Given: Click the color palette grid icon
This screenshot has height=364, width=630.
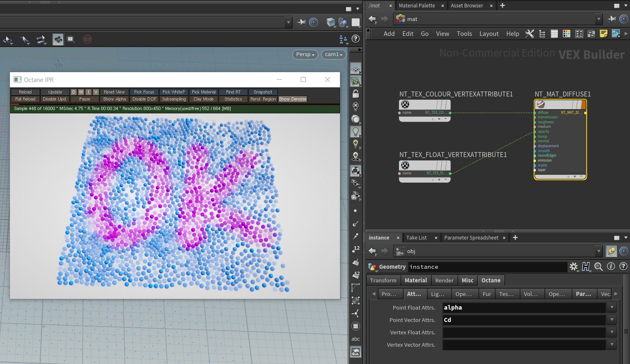Looking at the screenshot, I should coord(566,34).
